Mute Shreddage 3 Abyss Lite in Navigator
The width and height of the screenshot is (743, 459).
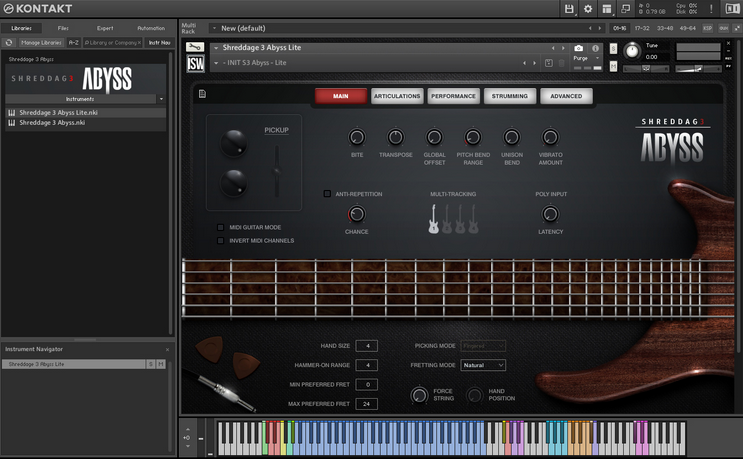(161, 364)
